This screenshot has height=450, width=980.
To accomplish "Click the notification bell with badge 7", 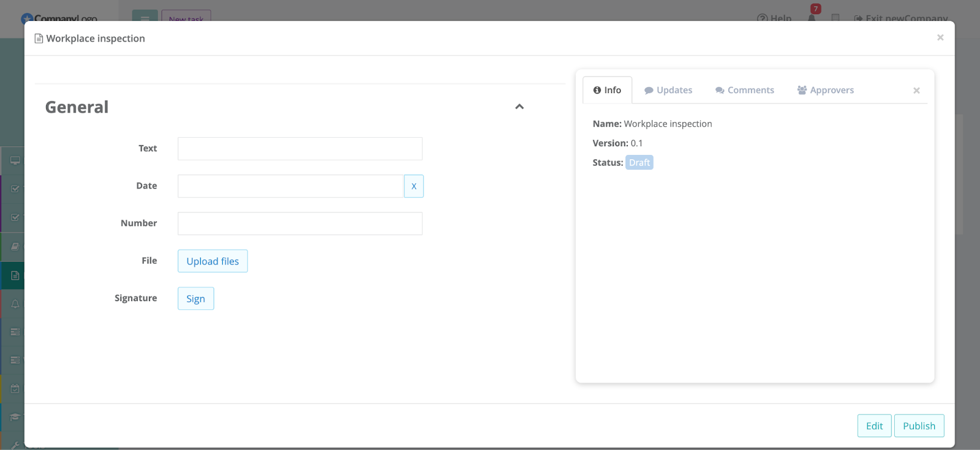I will pyautogui.click(x=812, y=17).
